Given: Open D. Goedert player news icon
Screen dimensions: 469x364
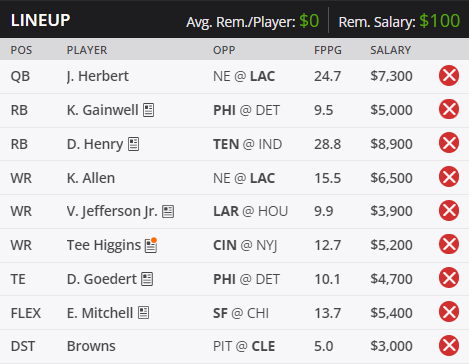Looking at the screenshot, I should coord(147,279).
